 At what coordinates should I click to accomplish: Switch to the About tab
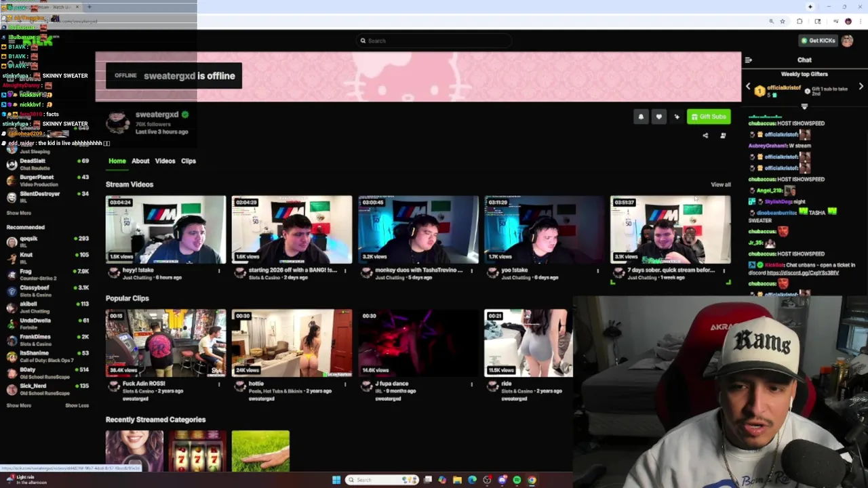coord(140,161)
